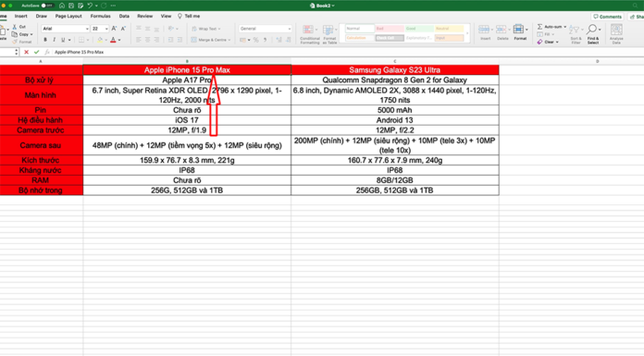
Task: Click the borders icon
Action: click(x=81, y=40)
